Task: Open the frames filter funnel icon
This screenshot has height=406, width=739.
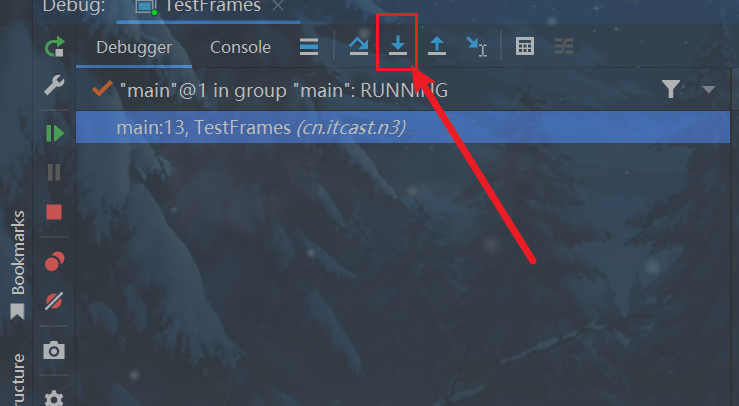Action: [670, 89]
